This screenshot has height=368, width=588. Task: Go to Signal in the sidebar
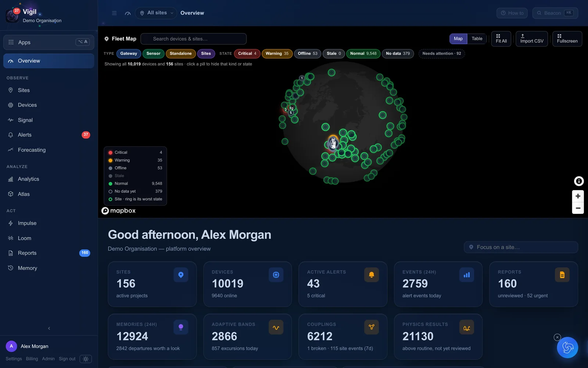(49, 120)
